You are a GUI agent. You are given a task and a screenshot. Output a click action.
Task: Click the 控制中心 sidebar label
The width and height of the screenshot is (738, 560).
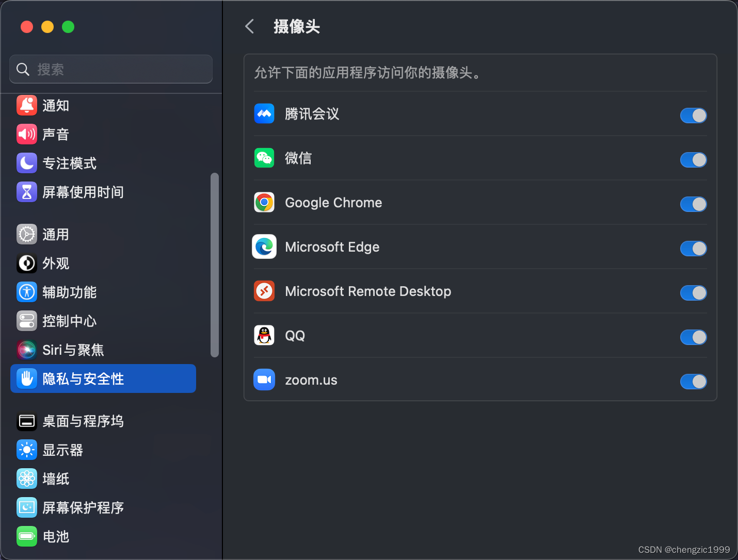point(69,321)
